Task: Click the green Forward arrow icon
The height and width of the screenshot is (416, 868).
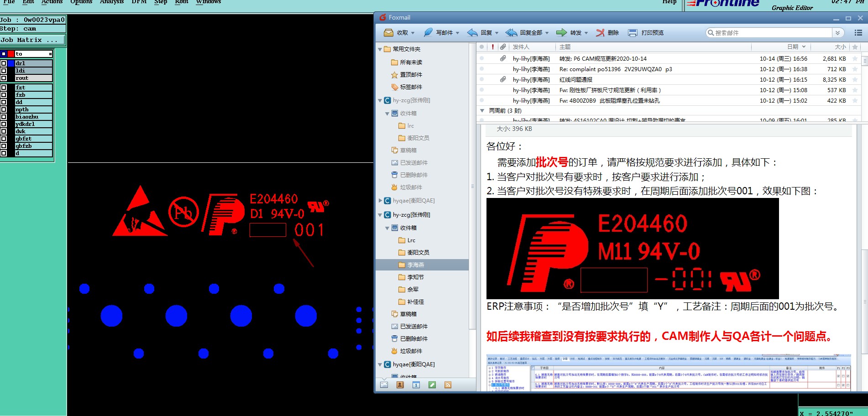Action: (x=561, y=33)
